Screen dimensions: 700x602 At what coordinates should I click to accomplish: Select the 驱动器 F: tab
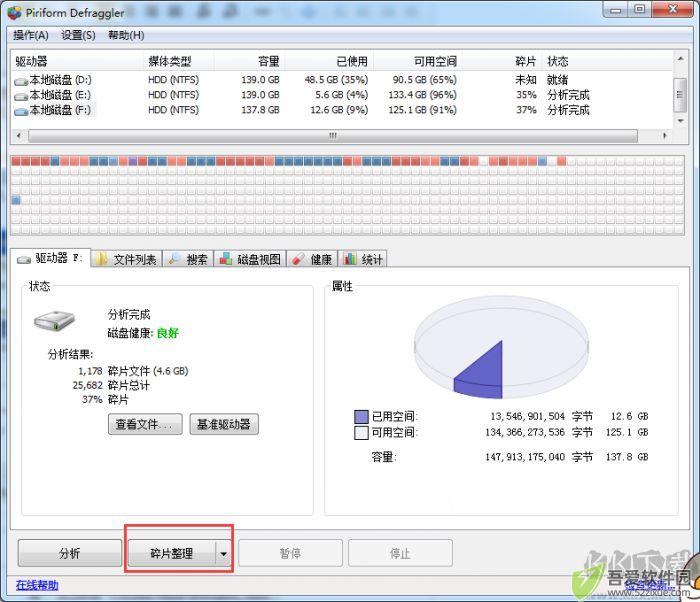50,258
